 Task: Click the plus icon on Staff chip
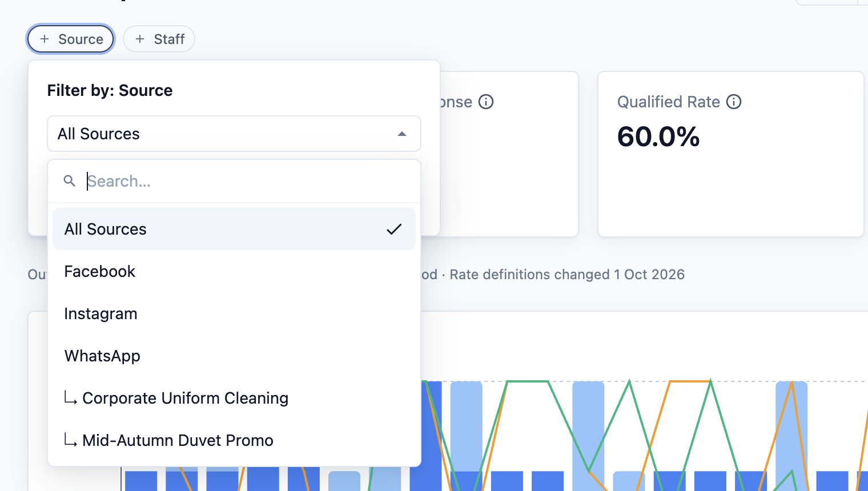140,39
